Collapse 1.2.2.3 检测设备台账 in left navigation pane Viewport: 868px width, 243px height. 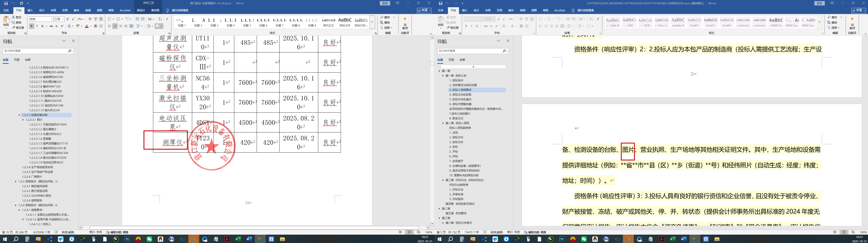point(19,115)
